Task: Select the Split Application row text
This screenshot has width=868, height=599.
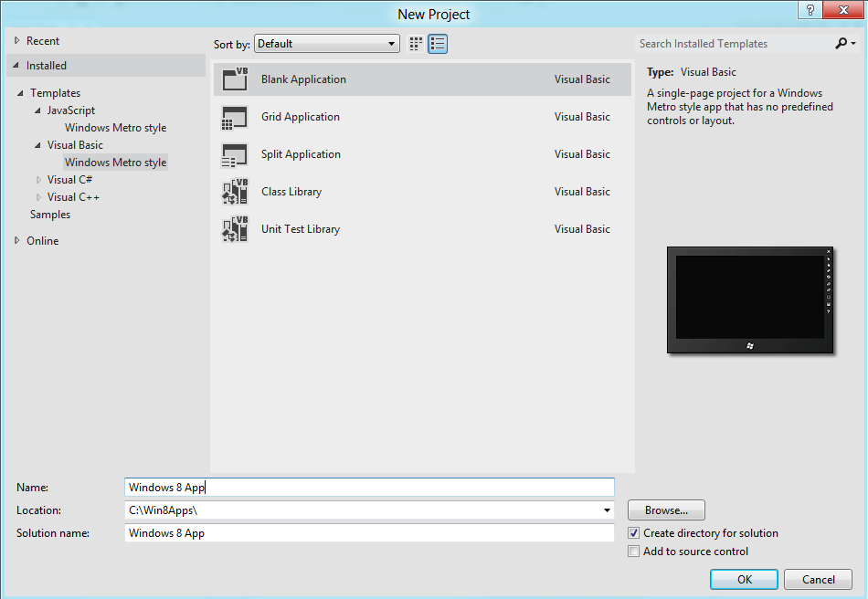Action: 302,154
